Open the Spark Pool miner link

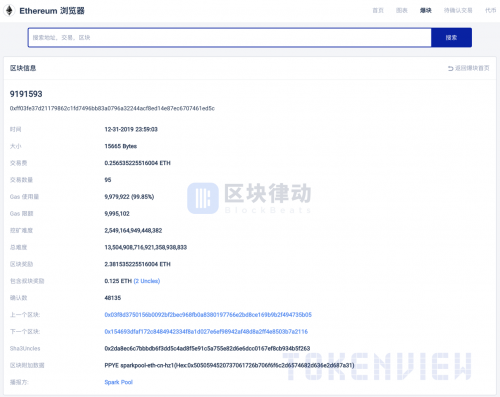(118, 382)
